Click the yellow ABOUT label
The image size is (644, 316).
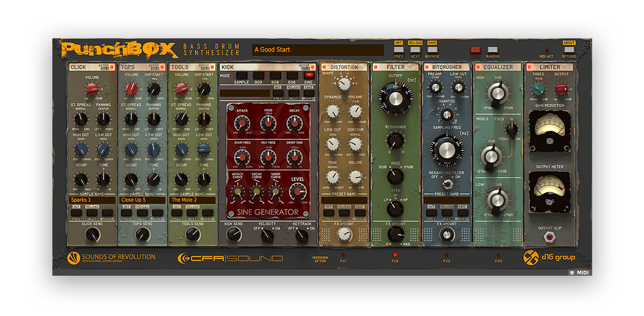[x=569, y=43]
